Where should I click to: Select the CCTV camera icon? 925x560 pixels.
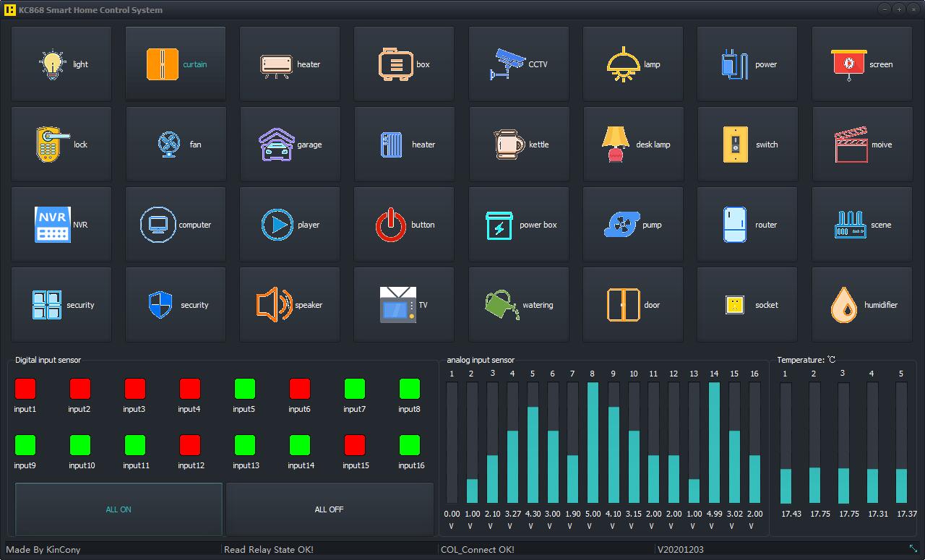pyautogui.click(x=508, y=64)
